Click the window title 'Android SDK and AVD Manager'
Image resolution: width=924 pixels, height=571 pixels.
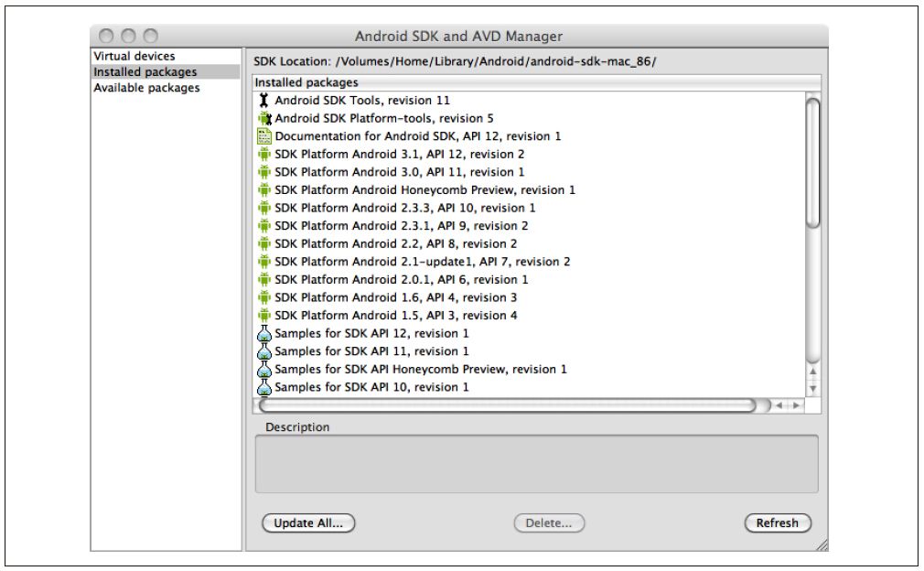coord(458,37)
